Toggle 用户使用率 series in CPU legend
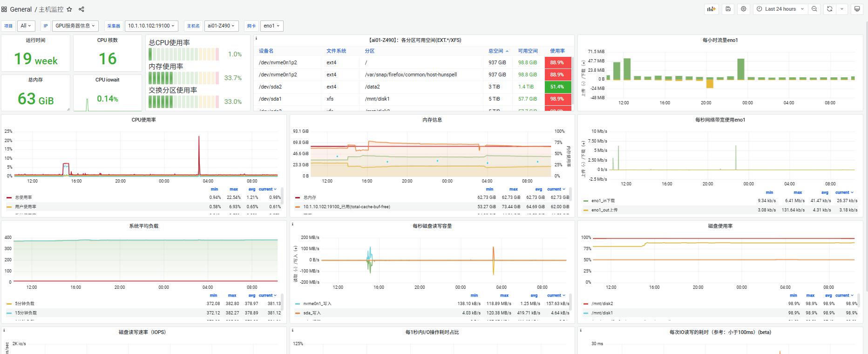This screenshot has width=868, height=354. coord(26,207)
